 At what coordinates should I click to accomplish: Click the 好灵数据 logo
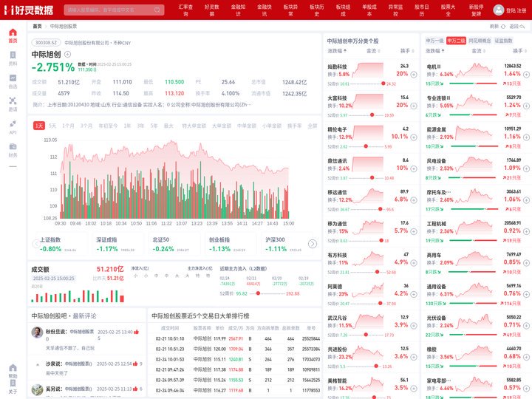[29, 10]
